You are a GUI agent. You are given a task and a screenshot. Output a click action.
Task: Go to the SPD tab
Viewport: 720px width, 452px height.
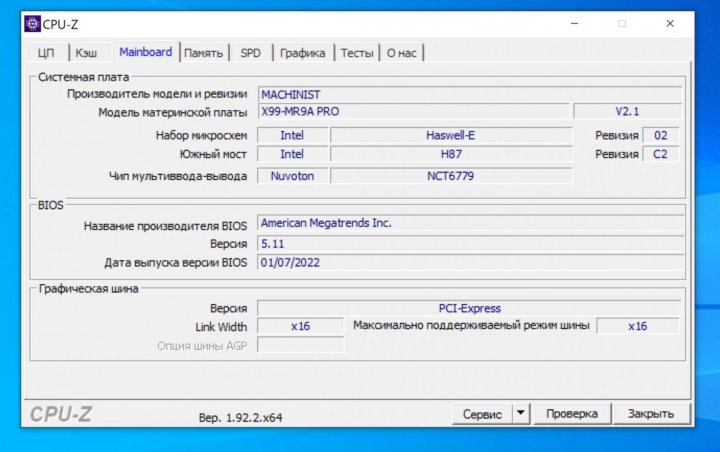(251, 53)
